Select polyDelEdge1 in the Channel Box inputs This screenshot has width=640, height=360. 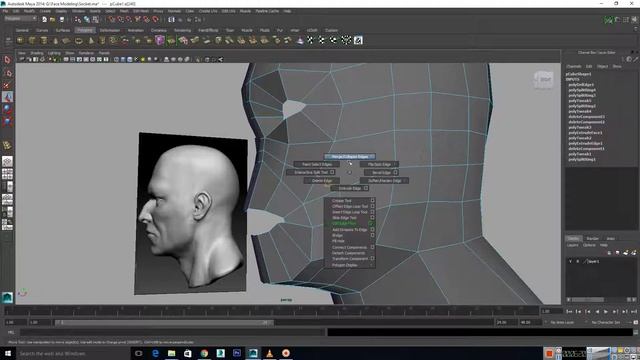(x=581, y=84)
